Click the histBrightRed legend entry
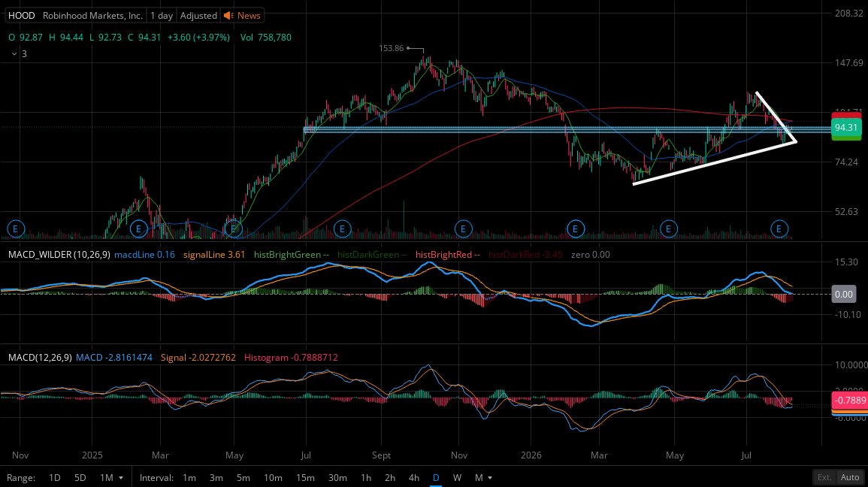Image resolution: width=868 pixels, height=487 pixels. [448, 255]
